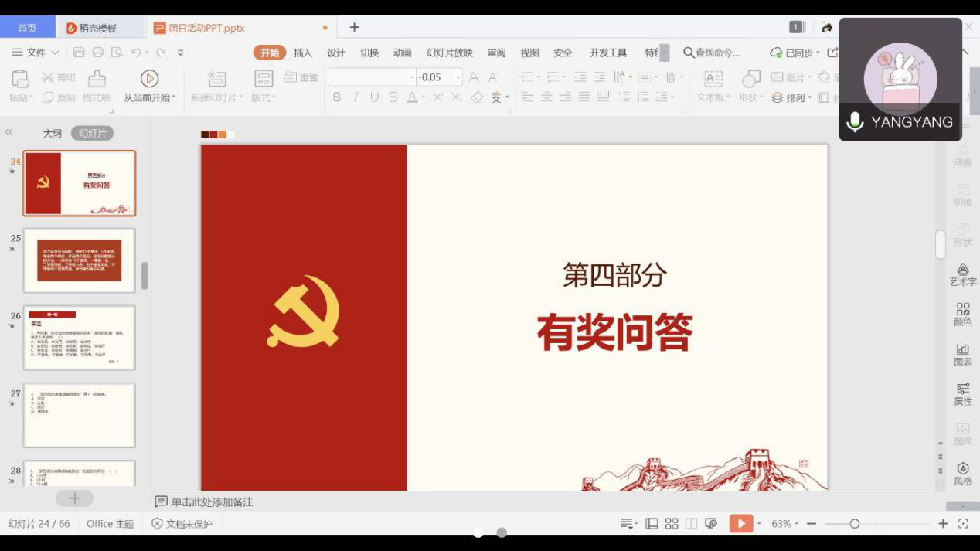Open a new tab with the plus button
Image resolution: width=980 pixels, height=551 pixels.
click(354, 27)
